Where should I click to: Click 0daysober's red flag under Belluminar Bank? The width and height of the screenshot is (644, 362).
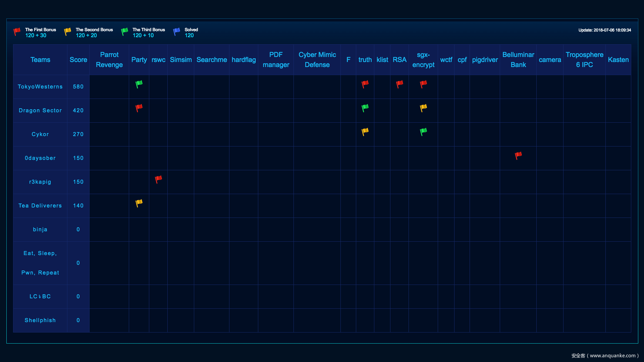(518, 156)
